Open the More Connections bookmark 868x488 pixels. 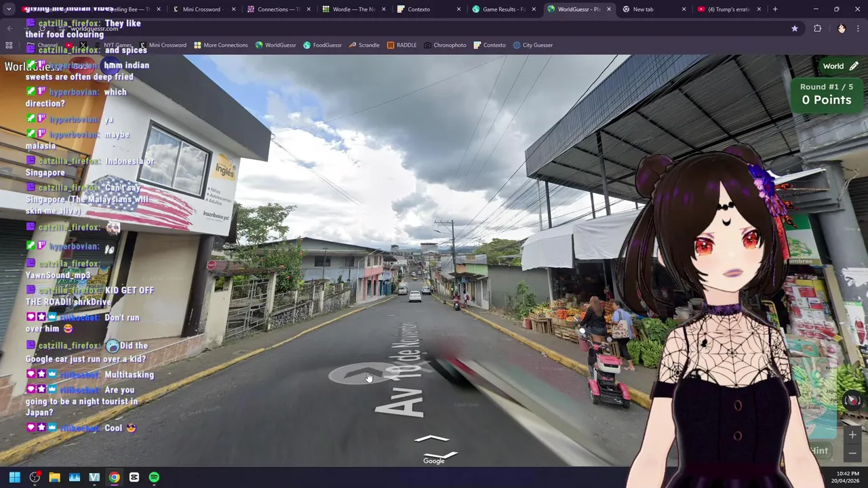(221, 45)
